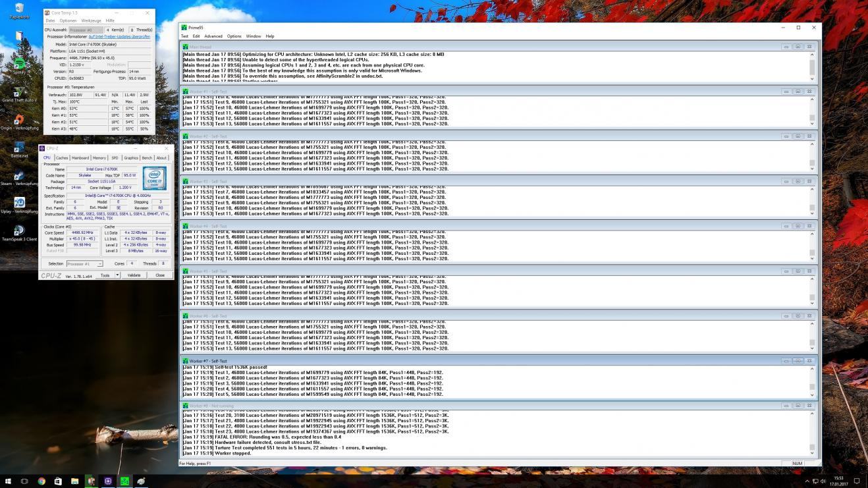The image size is (868, 488).
Task: Open the Hilfe menu in Core Temp
Action: click(110, 20)
